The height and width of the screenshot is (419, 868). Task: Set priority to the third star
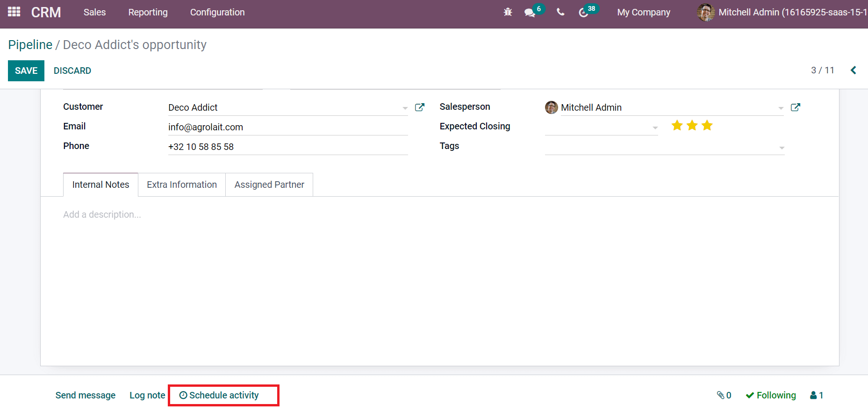pos(707,125)
